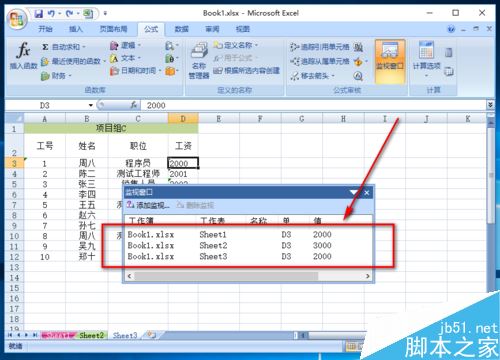Save via the Quick Access toolbar icon
Image resolution: width=500 pixels, height=360 pixels.
39,14
